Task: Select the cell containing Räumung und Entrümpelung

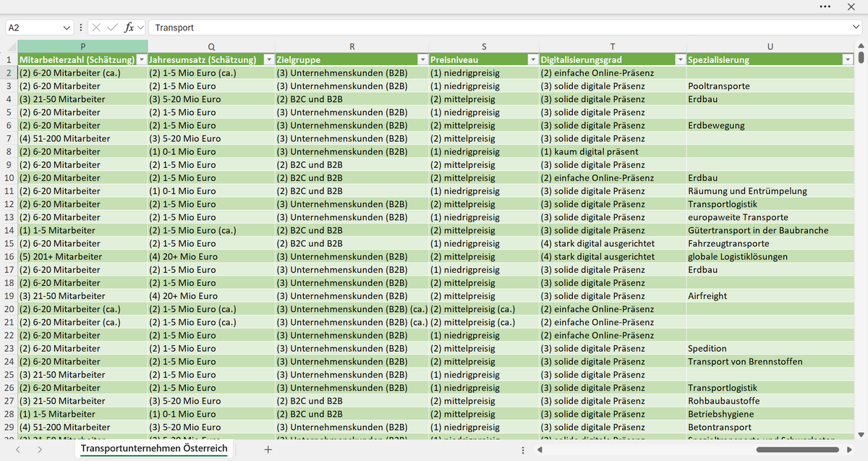Action: 770,190
